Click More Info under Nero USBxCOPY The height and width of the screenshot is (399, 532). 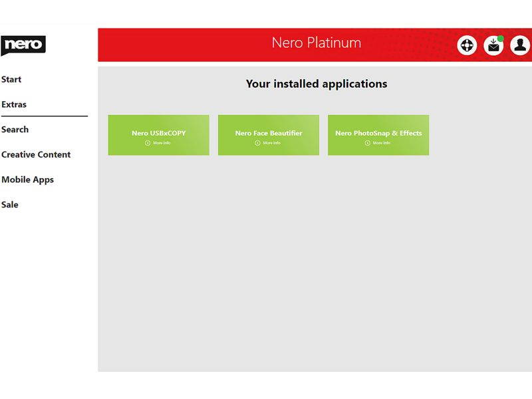pyautogui.click(x=162, y=142)
